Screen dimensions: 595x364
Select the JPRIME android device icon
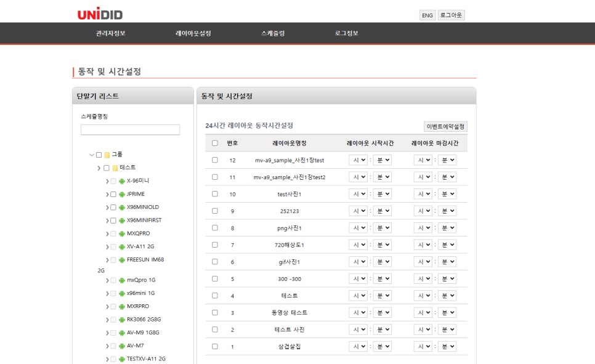click(122, 195)
